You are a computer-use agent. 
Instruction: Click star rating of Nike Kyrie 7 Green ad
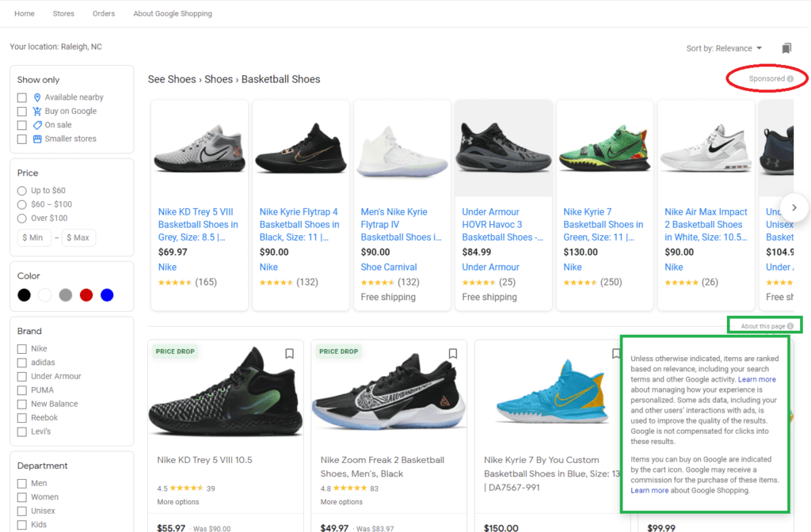pyautogui.click(x=580, y=283)
